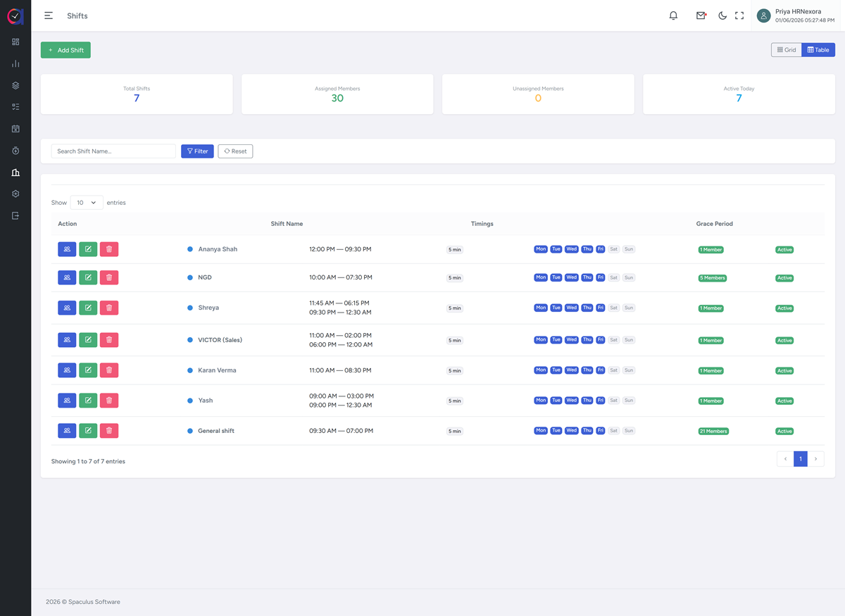Delete the Karan Verma shift
845x616 pixels.
pos(109,370)
